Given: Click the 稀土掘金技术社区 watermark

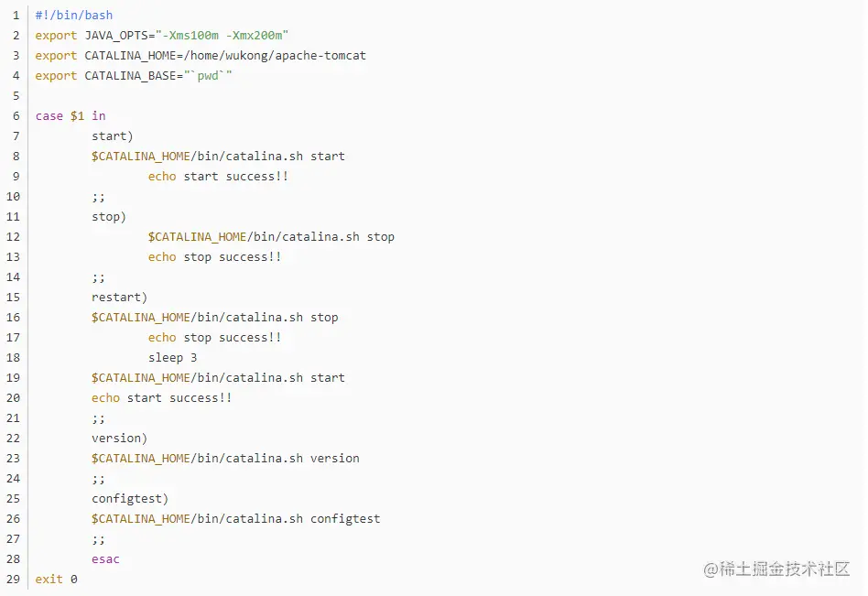Looking at the screenshot, I should point(777,569).
